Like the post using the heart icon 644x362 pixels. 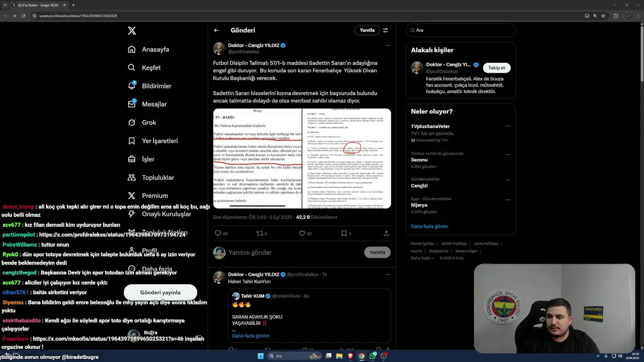tap(302, 233)
